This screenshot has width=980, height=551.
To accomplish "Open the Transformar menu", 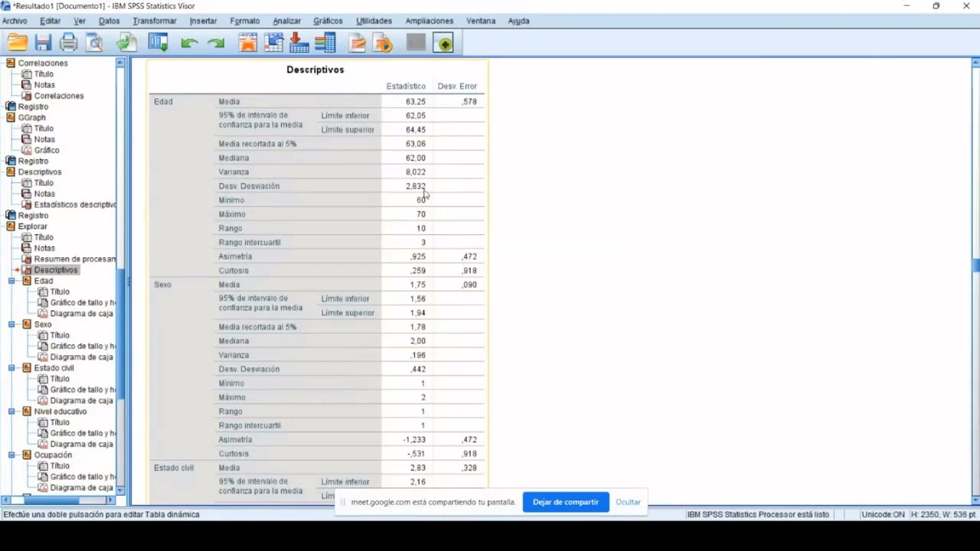I will pos(155,21).
